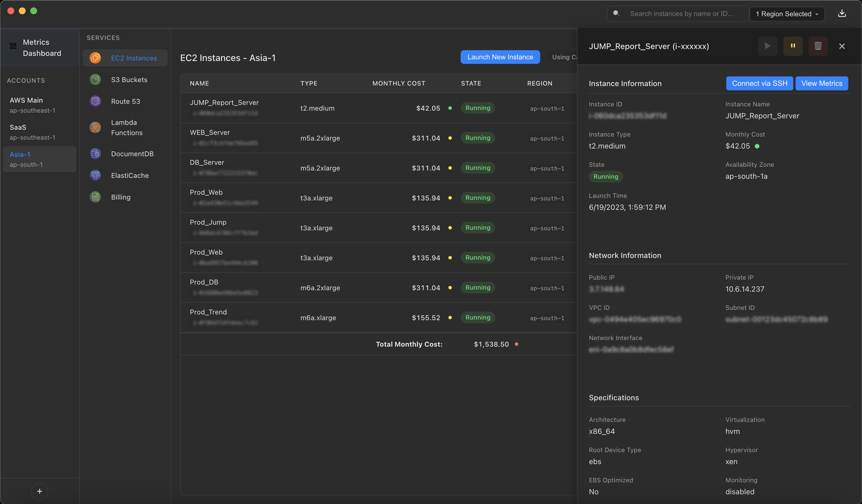
Task: Select the AWS Main account
Action: coord(40,105)
